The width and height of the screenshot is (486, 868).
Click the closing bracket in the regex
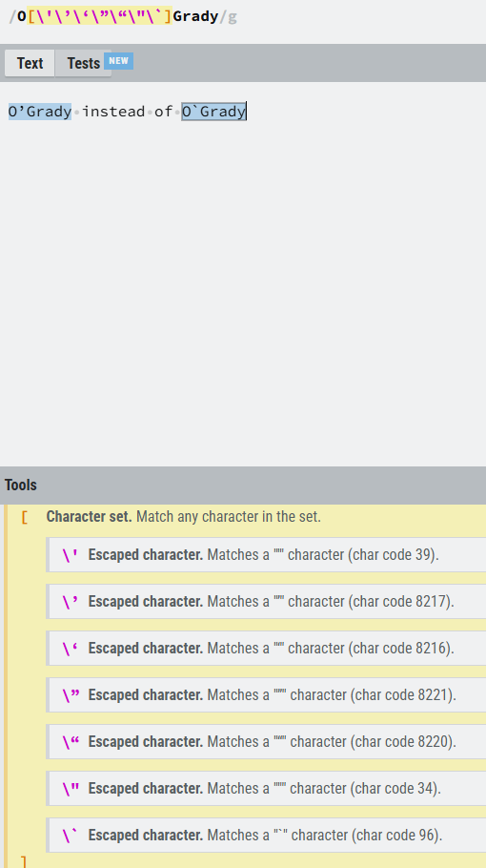click(x=169, y=16)
